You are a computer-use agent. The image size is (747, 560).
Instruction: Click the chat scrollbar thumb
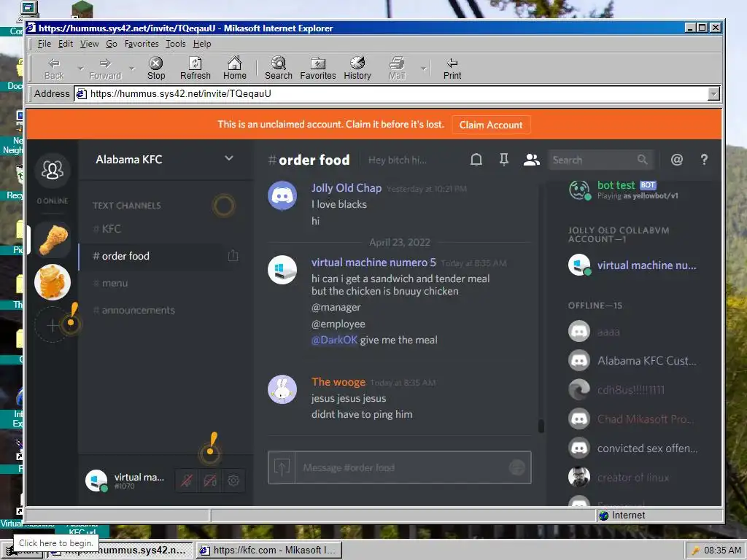541,426
